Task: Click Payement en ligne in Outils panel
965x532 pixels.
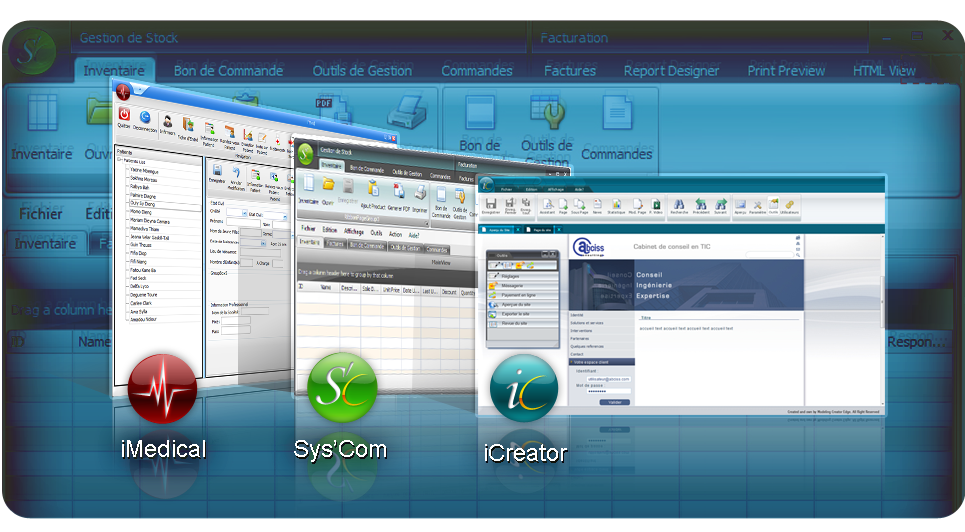Action: tap(523, 295)
